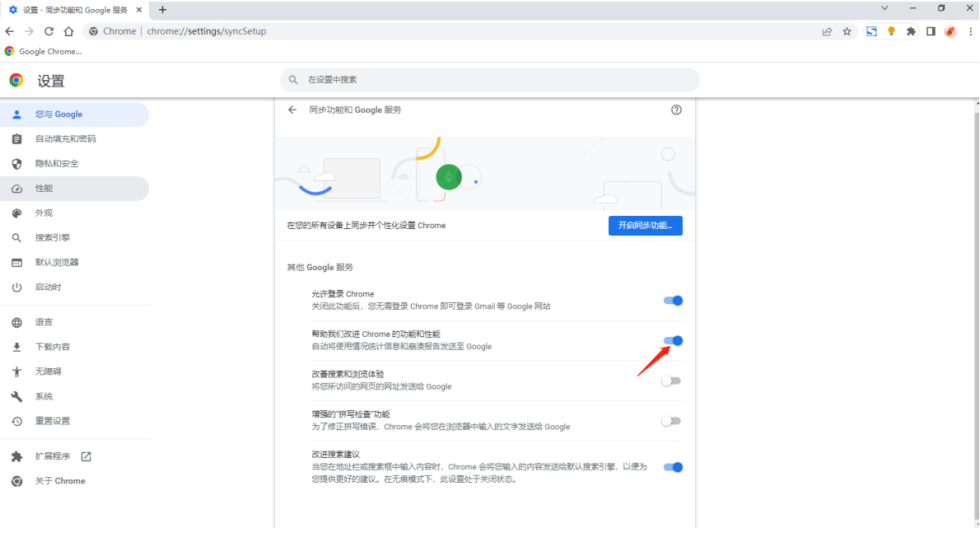Click the site info icon left of Chrome label
Screen dimensions: 980x533
click(93, 31)
